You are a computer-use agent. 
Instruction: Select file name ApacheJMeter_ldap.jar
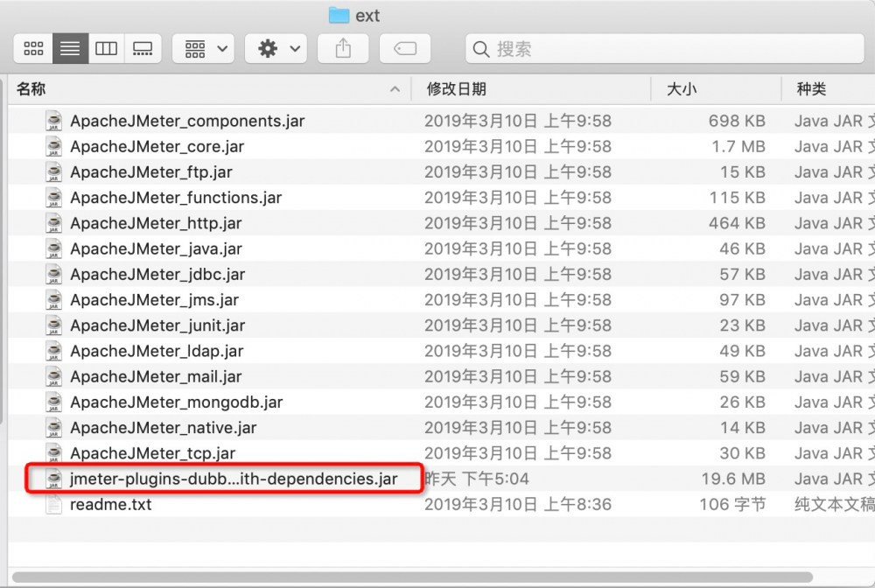coord(157,352)
